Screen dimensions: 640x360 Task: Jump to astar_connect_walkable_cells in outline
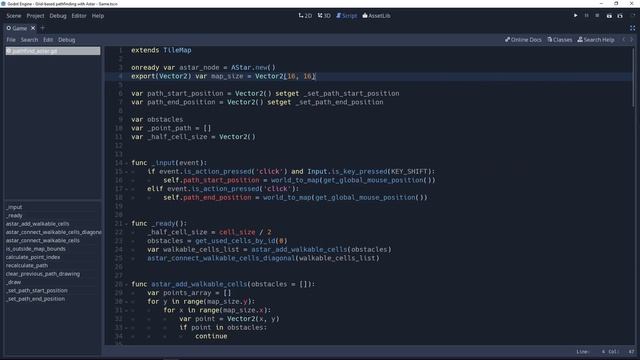click(x=42, y=240)
